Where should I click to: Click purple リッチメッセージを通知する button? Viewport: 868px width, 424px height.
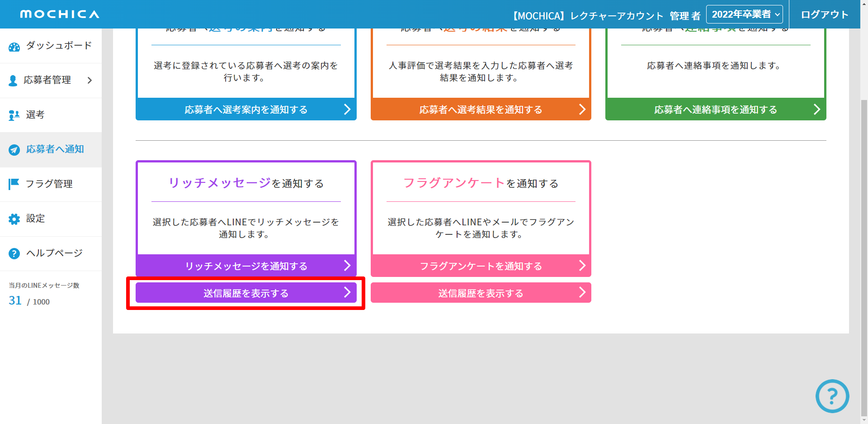246,266
